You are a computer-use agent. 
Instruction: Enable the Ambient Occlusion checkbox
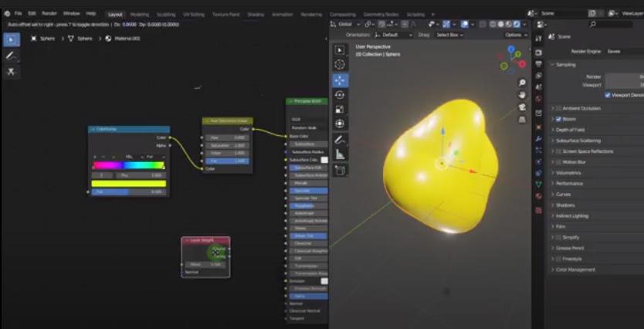tap(558, 108)
